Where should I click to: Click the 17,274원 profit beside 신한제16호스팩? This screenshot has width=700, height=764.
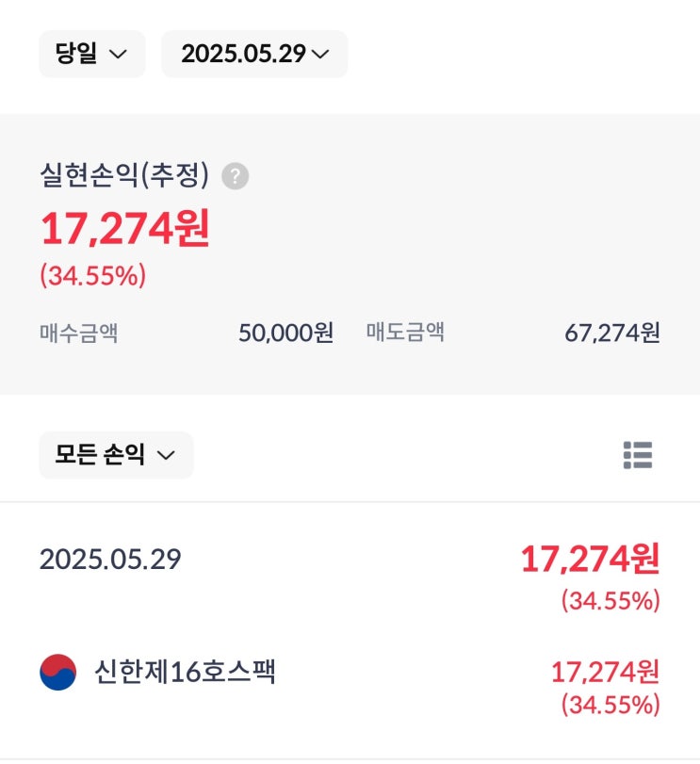click(x=605, y=672)
